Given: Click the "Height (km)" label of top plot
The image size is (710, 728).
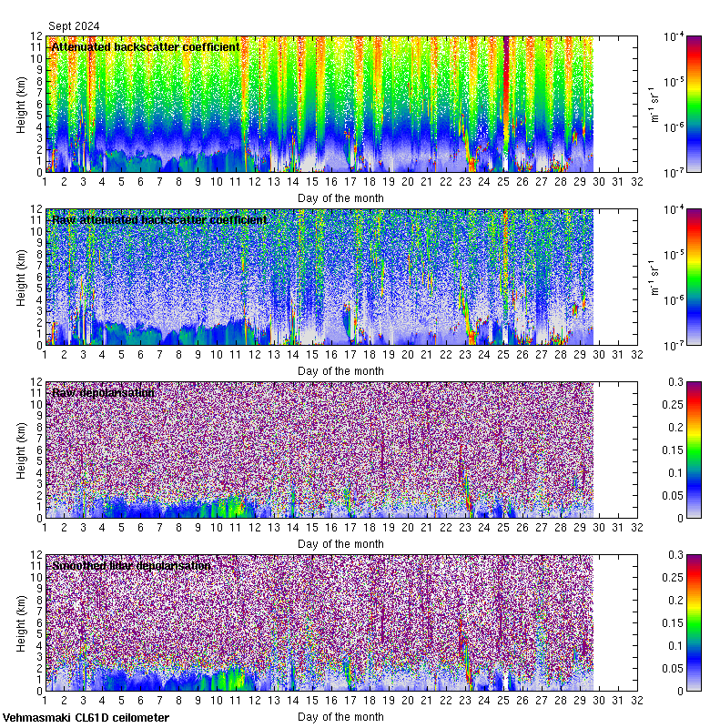Looking at the screenshot, I should 21,105.
